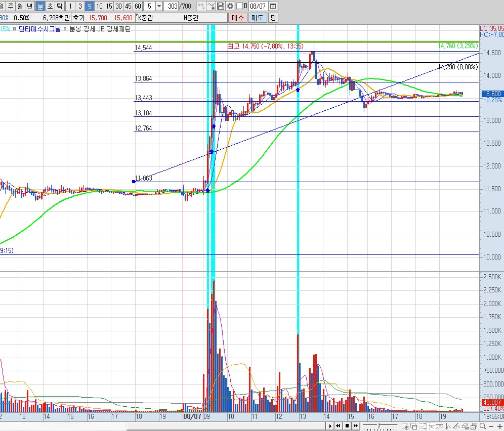The width and height of the screenshot is (504, 431).
Task: Set the interval to 15 minutes
Action: 109,6
